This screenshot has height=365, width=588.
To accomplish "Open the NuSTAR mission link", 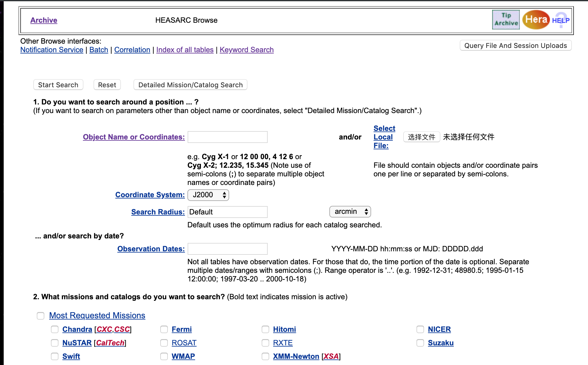I will tap(77, 343).
